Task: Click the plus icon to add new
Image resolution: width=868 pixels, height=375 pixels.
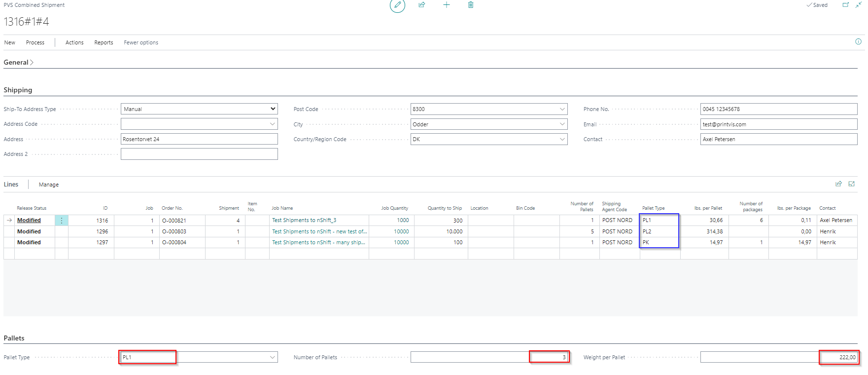Action: click(447, 5)
